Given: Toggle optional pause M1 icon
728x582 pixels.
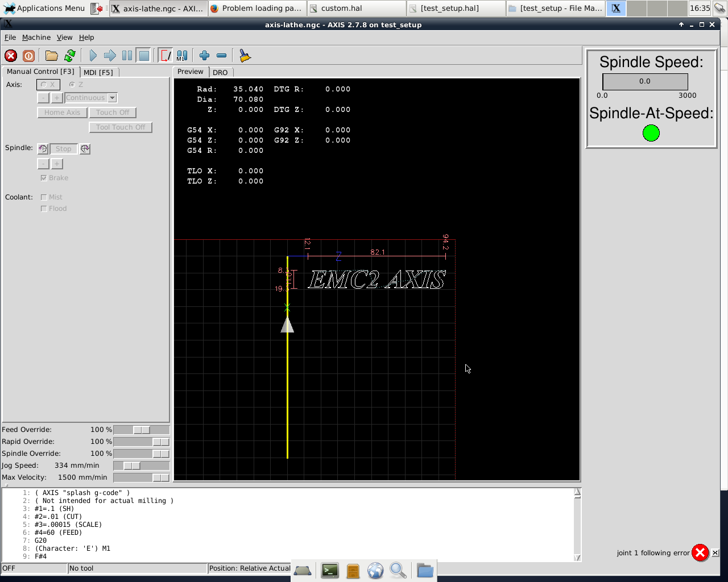Looking at the screenshot, I should 182,56.
